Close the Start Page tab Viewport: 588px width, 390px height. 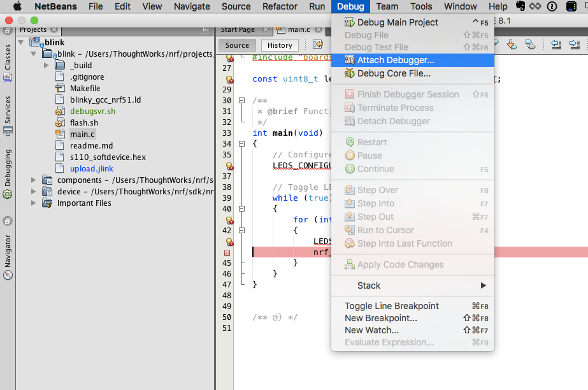pyautogui.click(x=266, y=29)
